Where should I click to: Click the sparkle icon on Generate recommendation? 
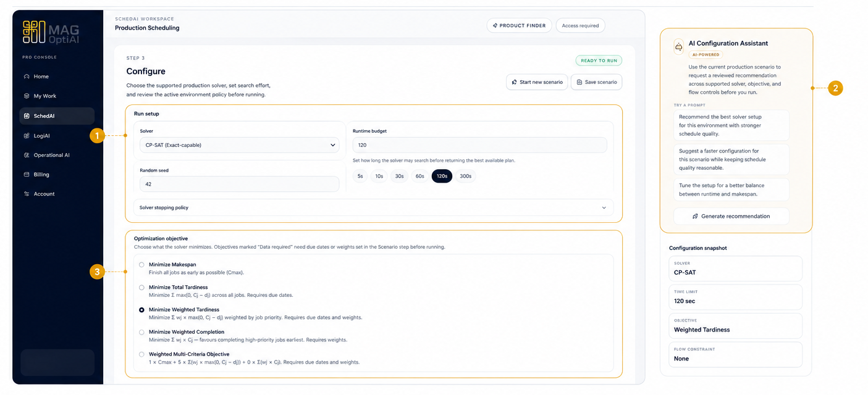point(696,217)
